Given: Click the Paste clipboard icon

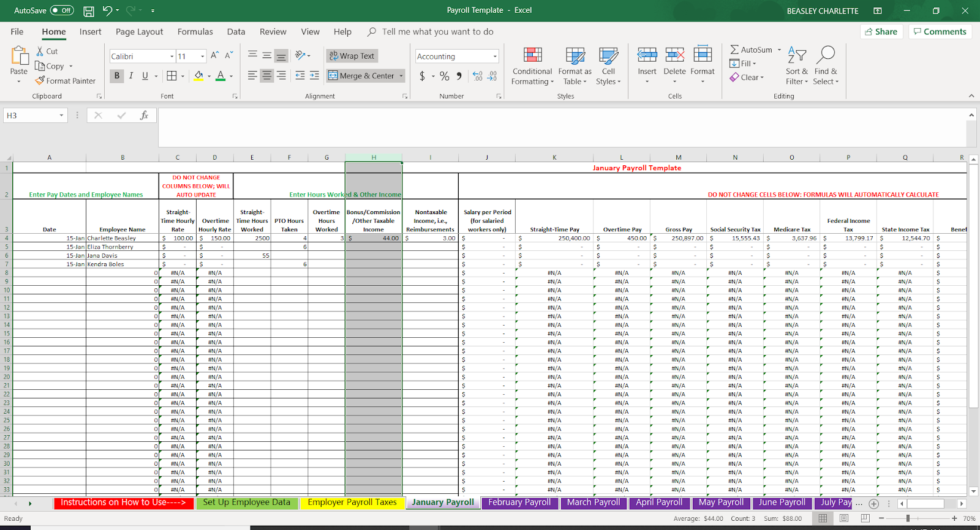Looking at the screenshot, I should coord(19,56).
